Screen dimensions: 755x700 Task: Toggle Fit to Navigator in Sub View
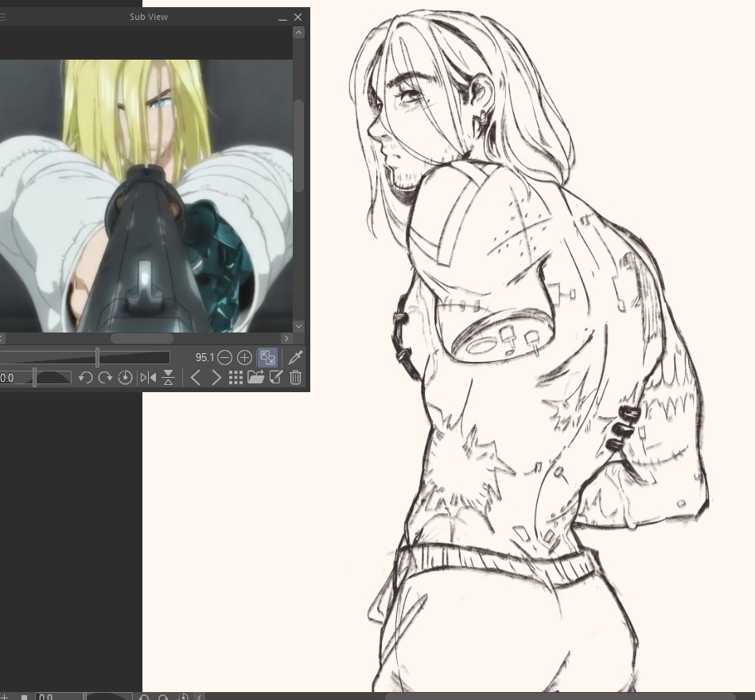tap(267, 358)
